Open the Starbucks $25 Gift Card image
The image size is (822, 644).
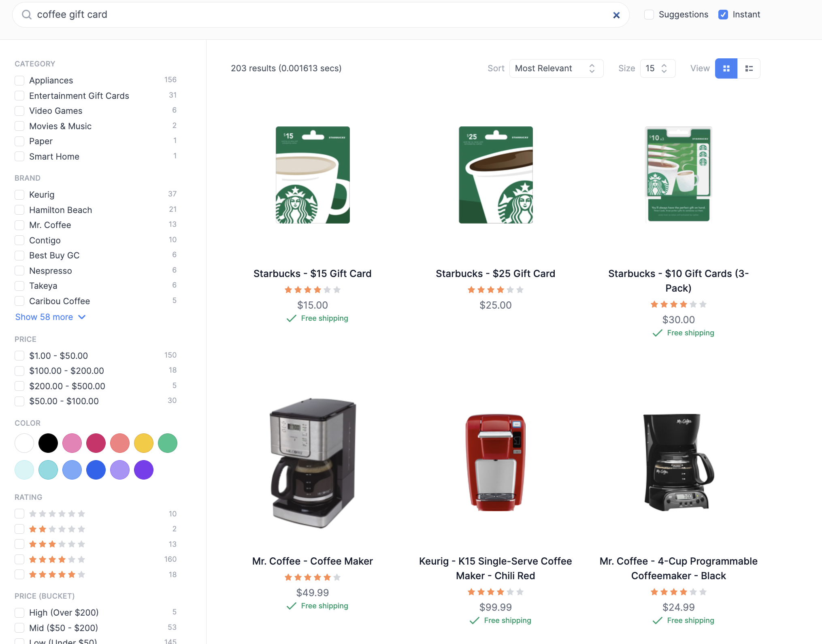(496, 175)
